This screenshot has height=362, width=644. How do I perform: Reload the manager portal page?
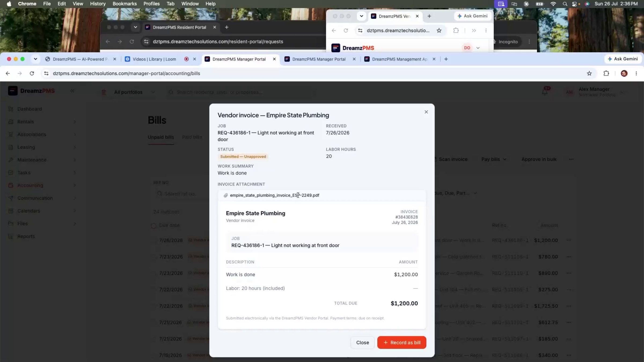[32, 73]
